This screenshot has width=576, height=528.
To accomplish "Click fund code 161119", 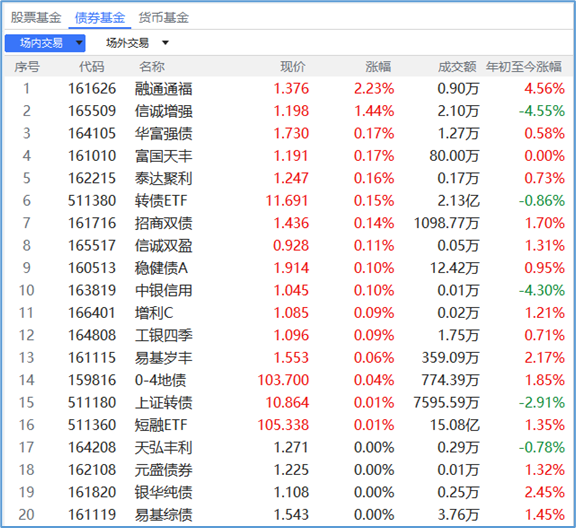I will [92, 514].
